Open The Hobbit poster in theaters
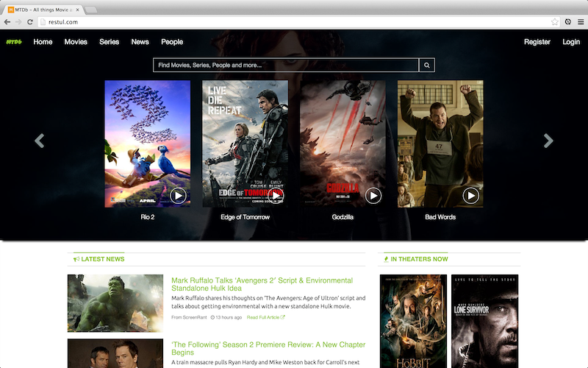The height and width of the screenshot is (368, 588). tap(413, 321)
